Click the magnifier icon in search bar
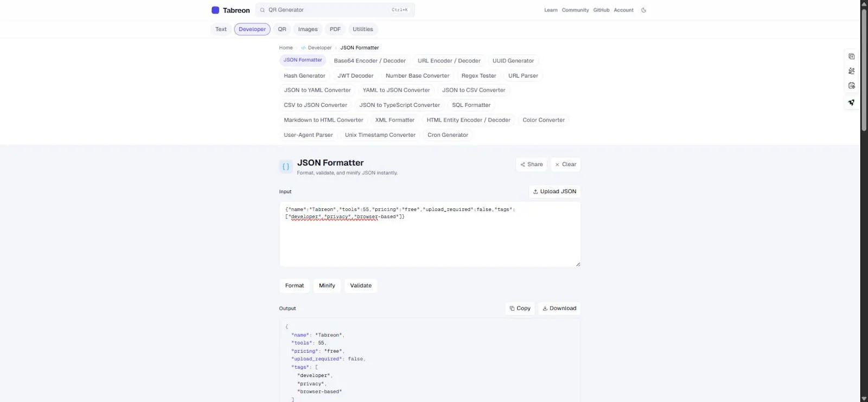The image size is (868, 402). coord(263,10)
